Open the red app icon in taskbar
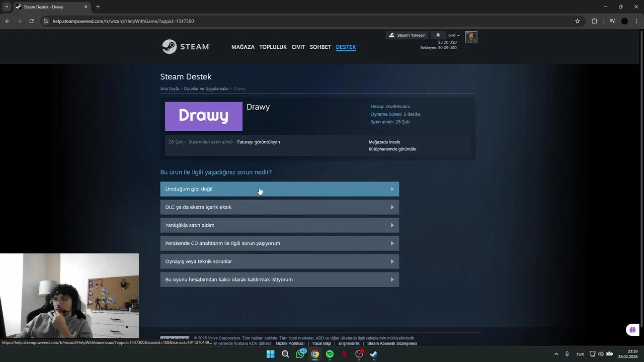The image size is (644, 362). pyautogui.click(x=345, y=354)
